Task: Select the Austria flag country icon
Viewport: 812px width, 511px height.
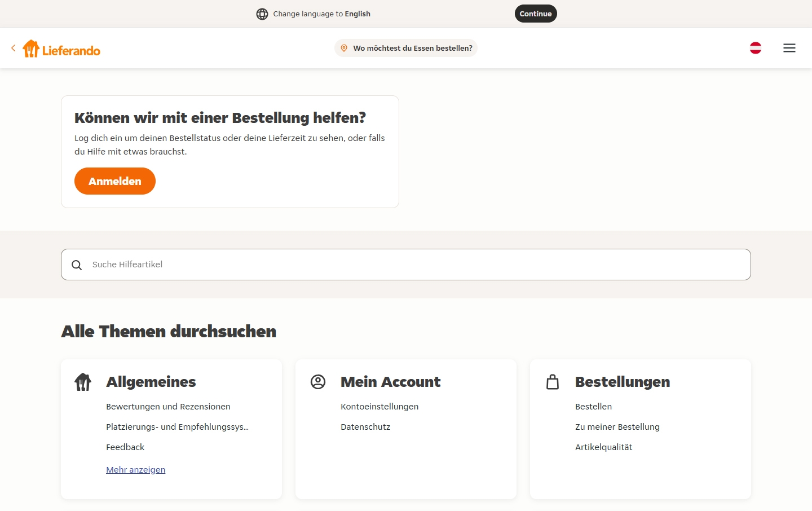Action: tap(755, 49)
